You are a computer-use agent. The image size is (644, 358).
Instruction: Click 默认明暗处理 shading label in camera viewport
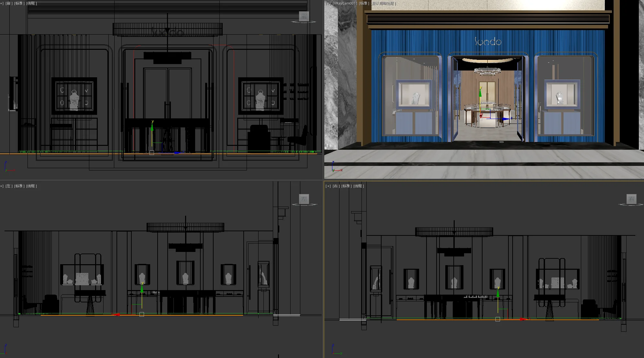[383, 3]
